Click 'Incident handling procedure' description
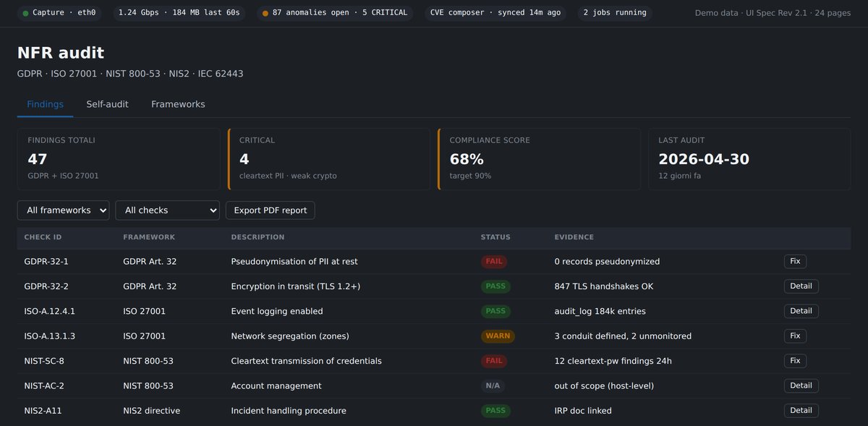Viewport: 868px width, 426px height. tap(289, 411)
